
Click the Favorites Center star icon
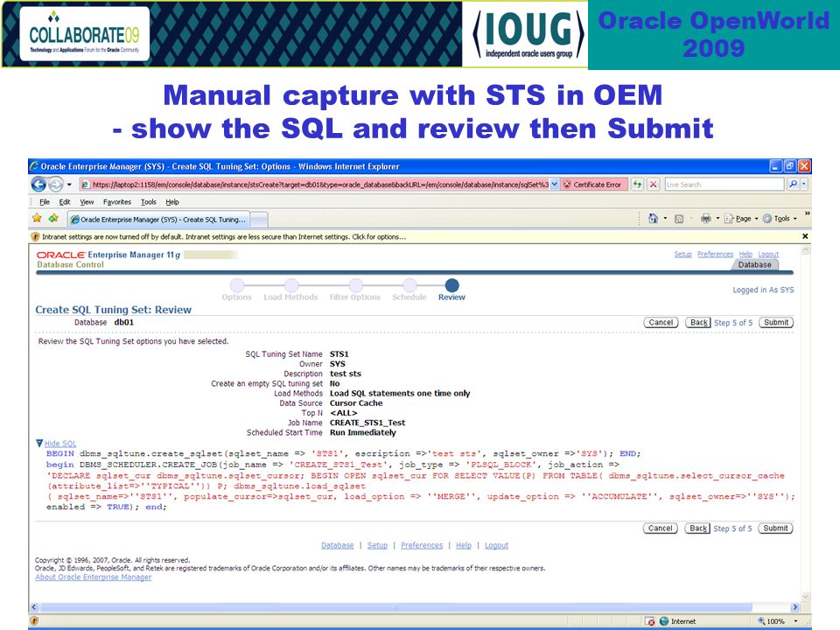click(x=37, y=218)
